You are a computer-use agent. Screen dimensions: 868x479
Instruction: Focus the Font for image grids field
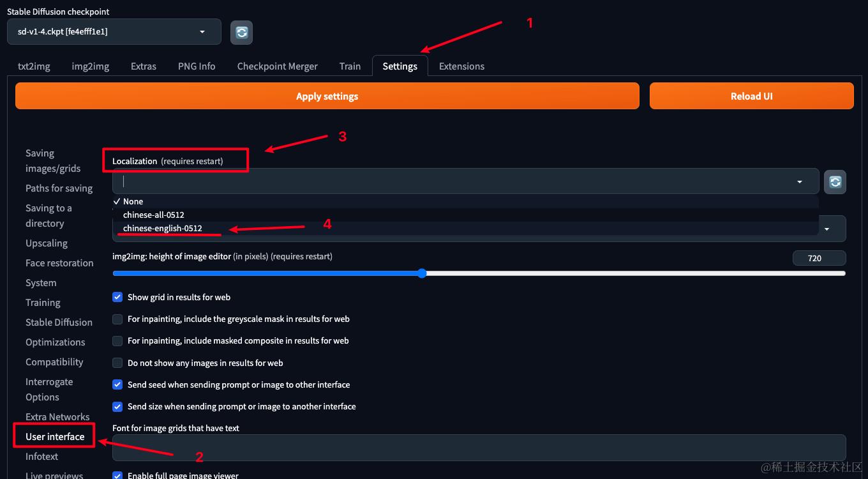coord(479,448)
